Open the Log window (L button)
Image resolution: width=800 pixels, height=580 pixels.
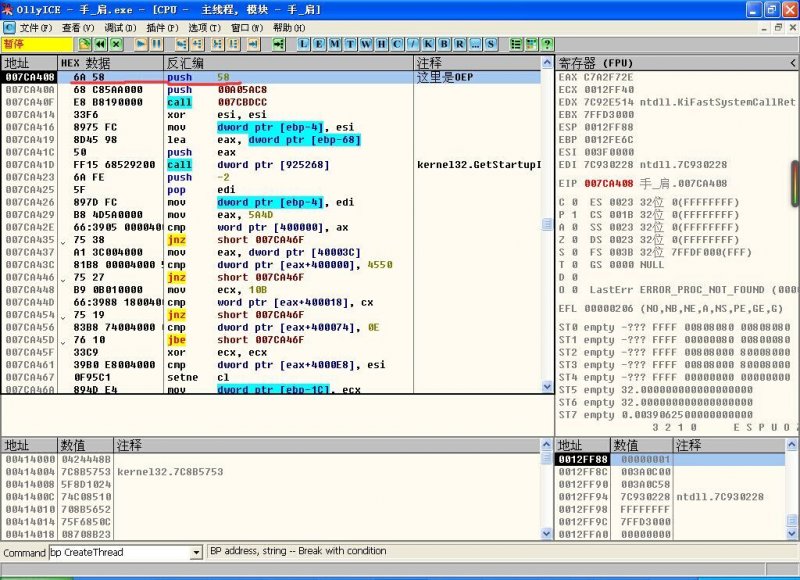coord(305,44)
